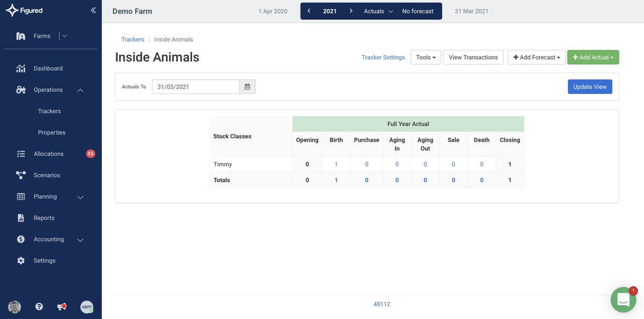Click No forecast in top bar
This screenshot has width=644, height=319.
tap(418, 11)
